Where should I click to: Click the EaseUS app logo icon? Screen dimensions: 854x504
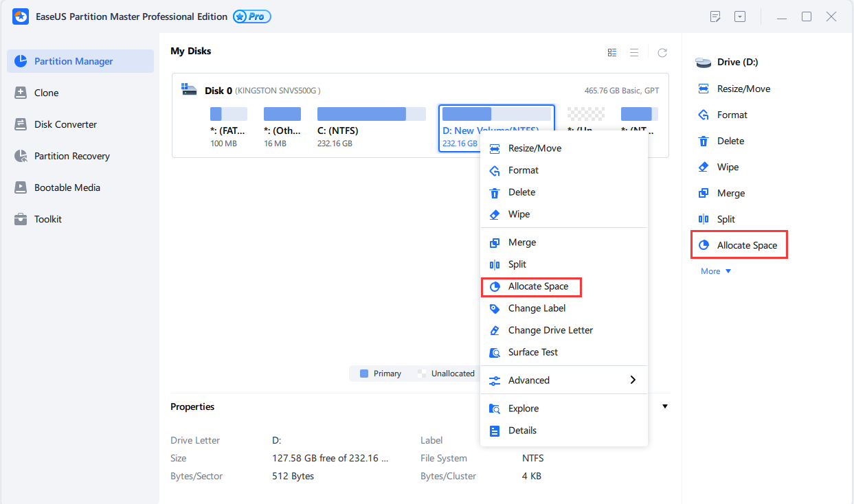pyautogui.click(x=21, y=16)
